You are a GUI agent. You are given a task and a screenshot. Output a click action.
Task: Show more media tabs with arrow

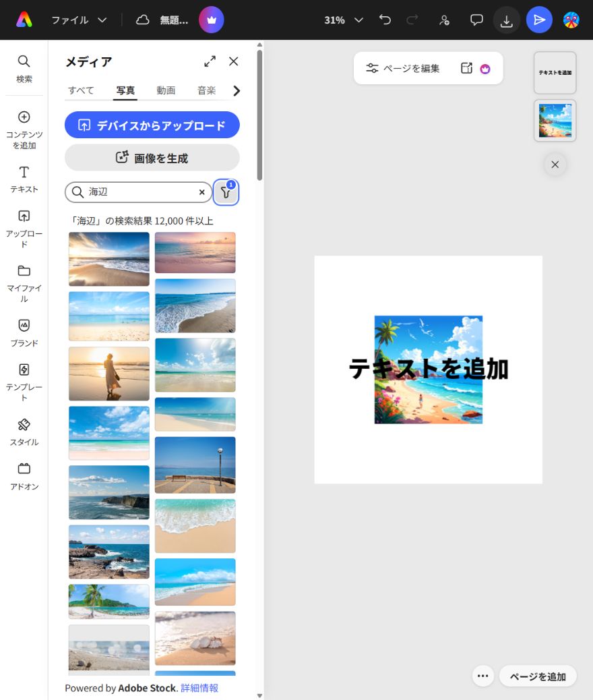tap(237, 90)
